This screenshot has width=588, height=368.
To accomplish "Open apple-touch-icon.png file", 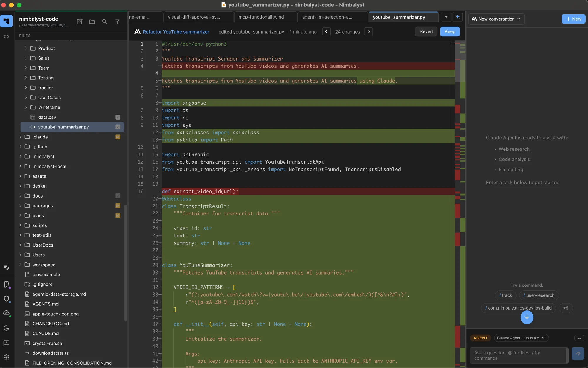I will [56, 314].
